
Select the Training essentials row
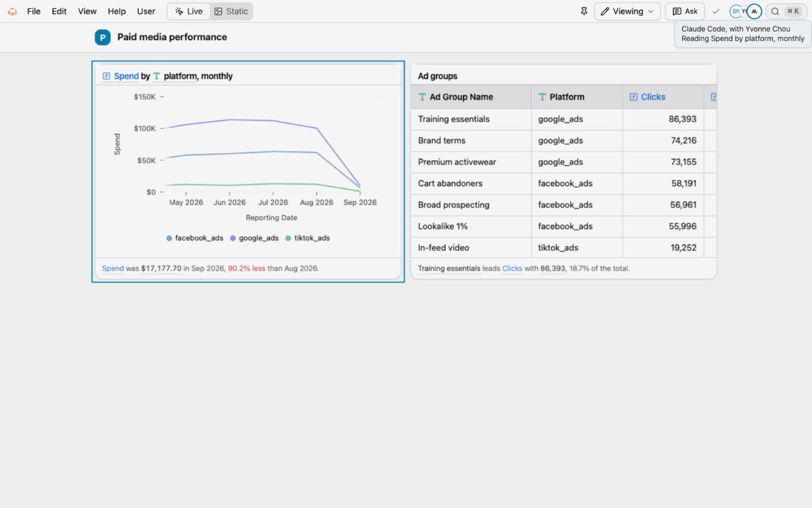pos(563,119)
